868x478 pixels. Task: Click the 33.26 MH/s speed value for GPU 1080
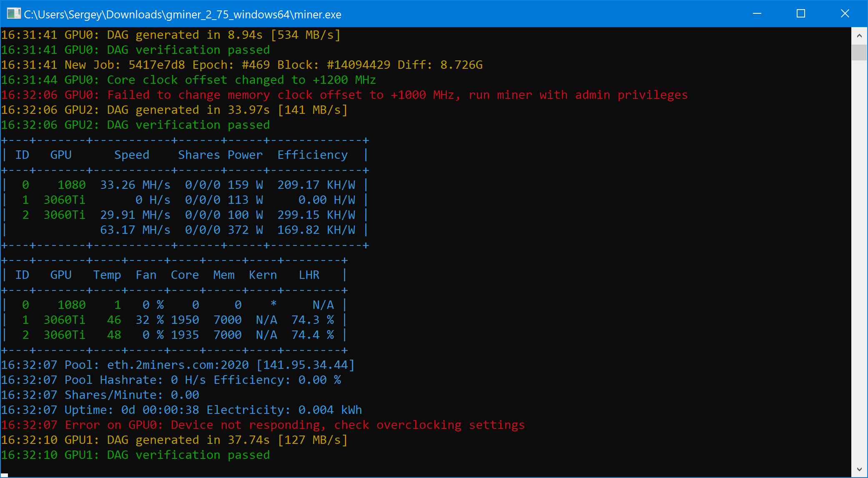[x=135, y=185]
